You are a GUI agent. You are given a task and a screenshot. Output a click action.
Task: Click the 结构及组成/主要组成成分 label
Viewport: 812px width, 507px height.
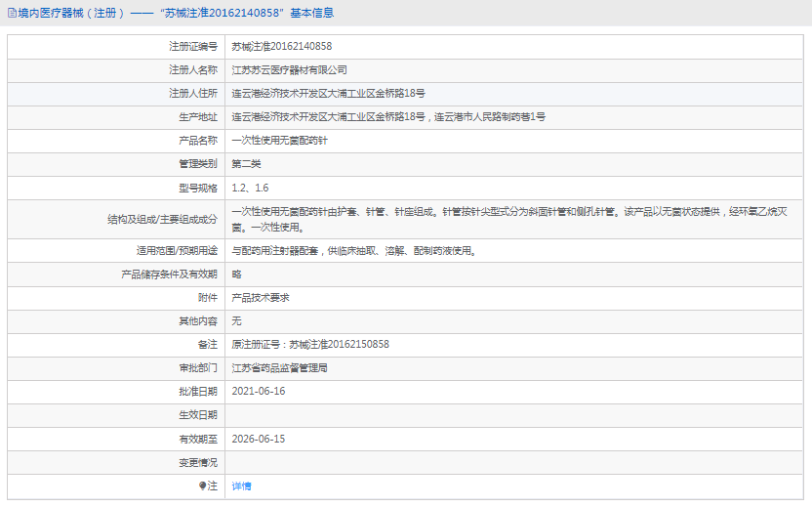[x=163, y=219]
